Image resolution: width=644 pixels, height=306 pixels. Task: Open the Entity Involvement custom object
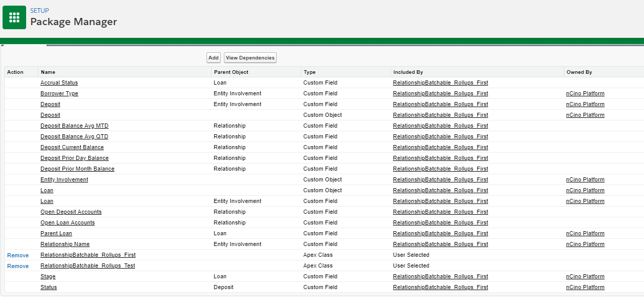[x=64, y=179]
